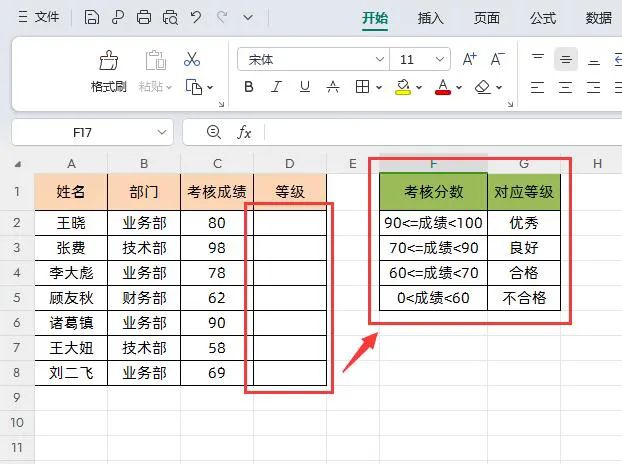Switch to the 页面 tab

coord(486,18)
